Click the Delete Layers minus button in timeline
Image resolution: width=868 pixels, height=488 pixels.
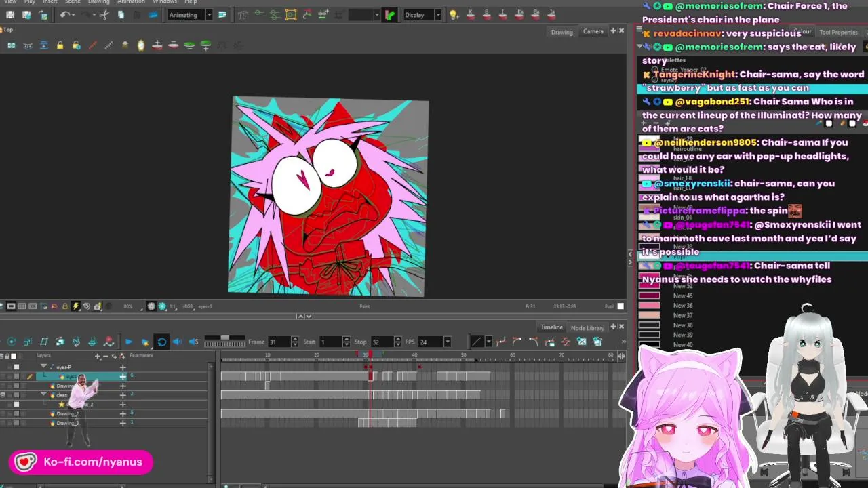coord(105,356)
